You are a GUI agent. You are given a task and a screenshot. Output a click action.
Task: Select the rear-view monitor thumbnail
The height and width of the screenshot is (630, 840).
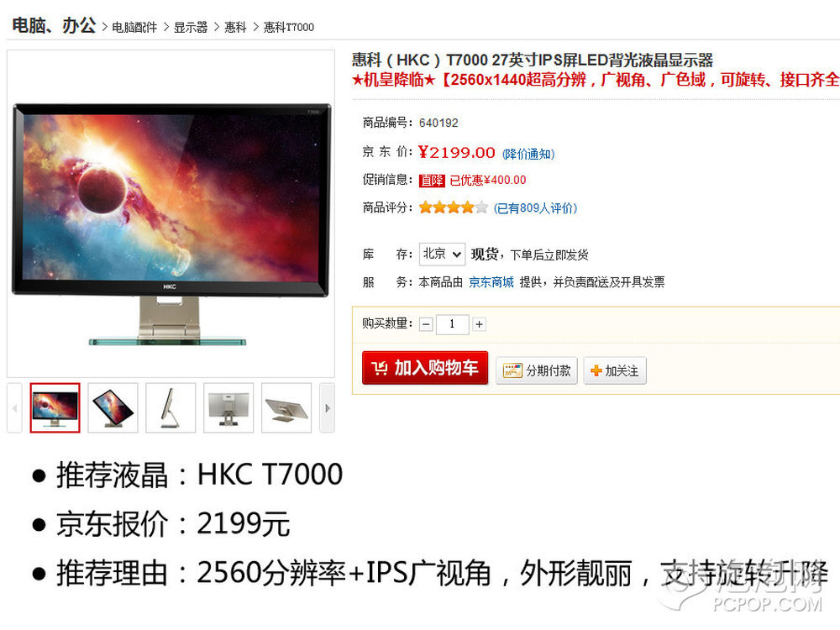point(228,407)
